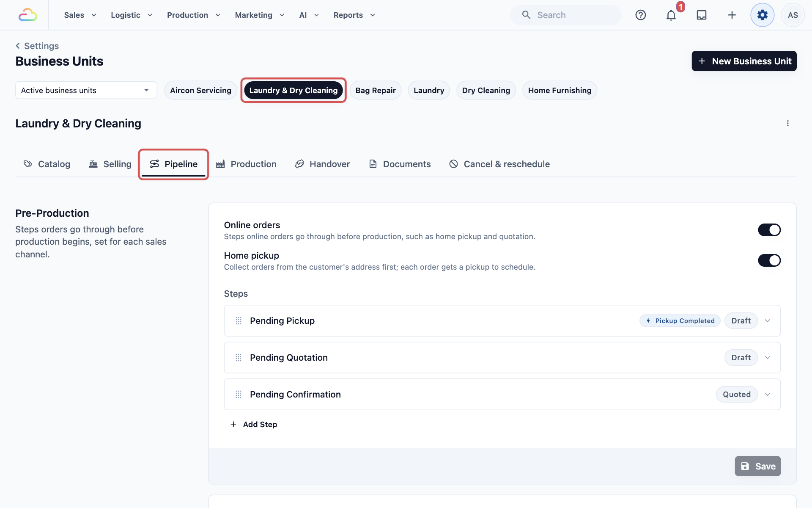Open the Active business units dropdown

86,90
